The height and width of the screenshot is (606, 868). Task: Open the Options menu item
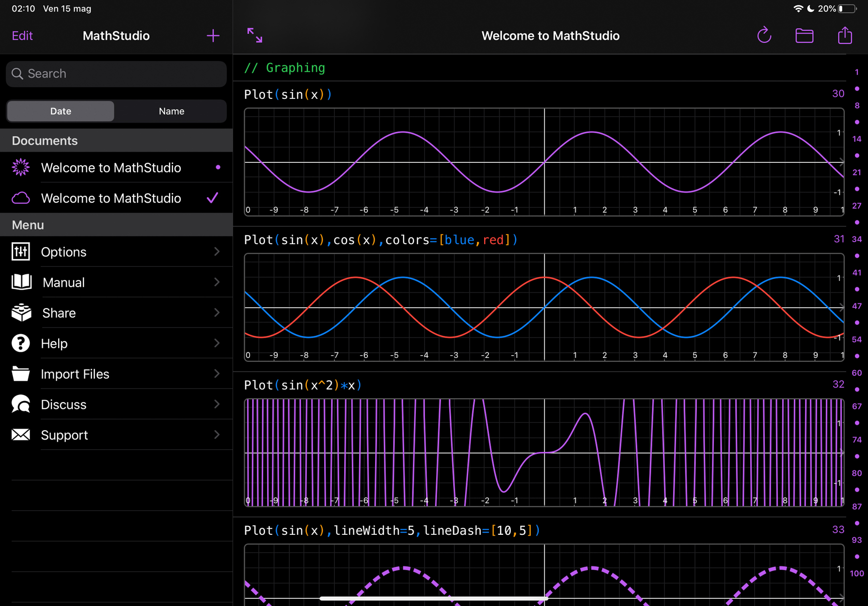coord(116,252)
